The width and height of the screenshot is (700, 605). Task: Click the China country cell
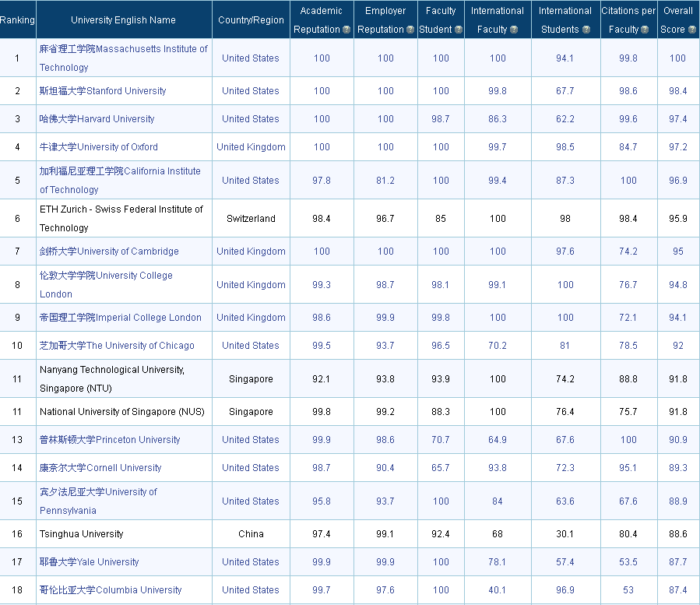coord(251,534)
